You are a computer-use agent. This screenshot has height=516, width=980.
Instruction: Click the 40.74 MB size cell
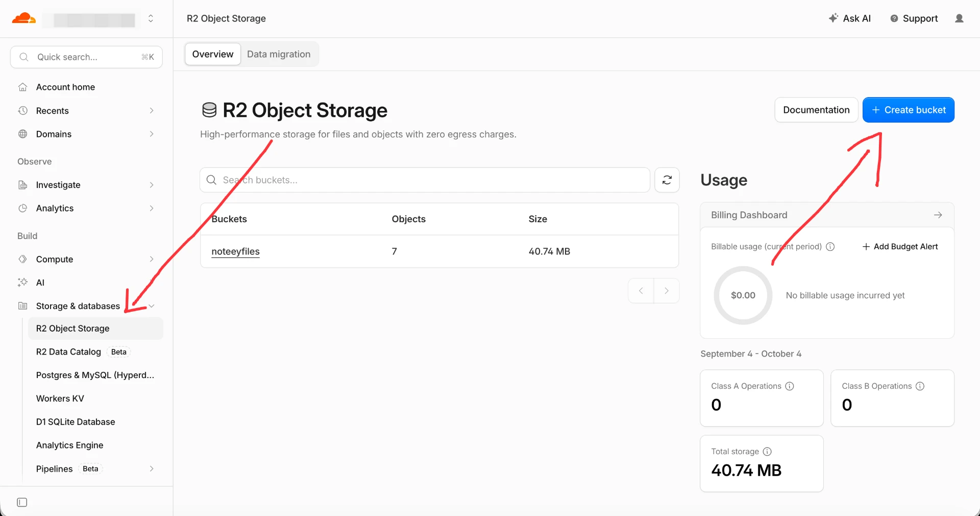[549, 251]
